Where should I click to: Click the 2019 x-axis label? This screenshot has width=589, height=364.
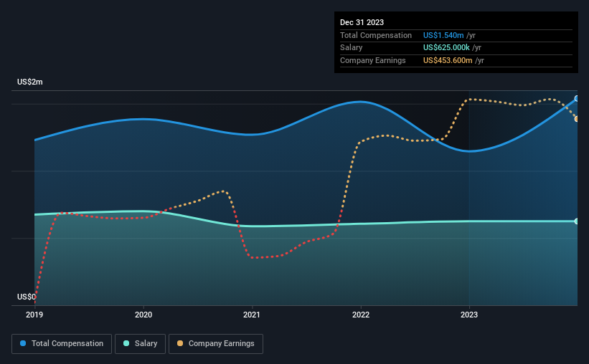pos(34,315)
